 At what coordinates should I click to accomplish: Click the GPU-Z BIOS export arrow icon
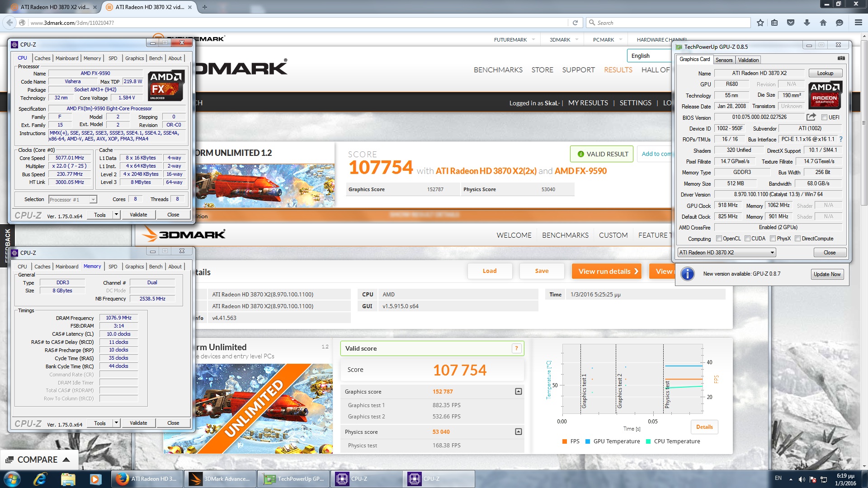coord(811,117)
